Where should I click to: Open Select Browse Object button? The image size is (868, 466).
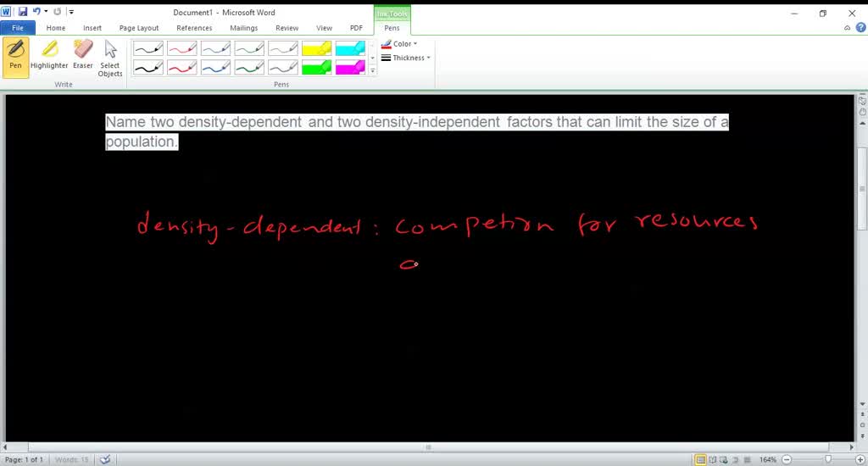coord(862,425)
